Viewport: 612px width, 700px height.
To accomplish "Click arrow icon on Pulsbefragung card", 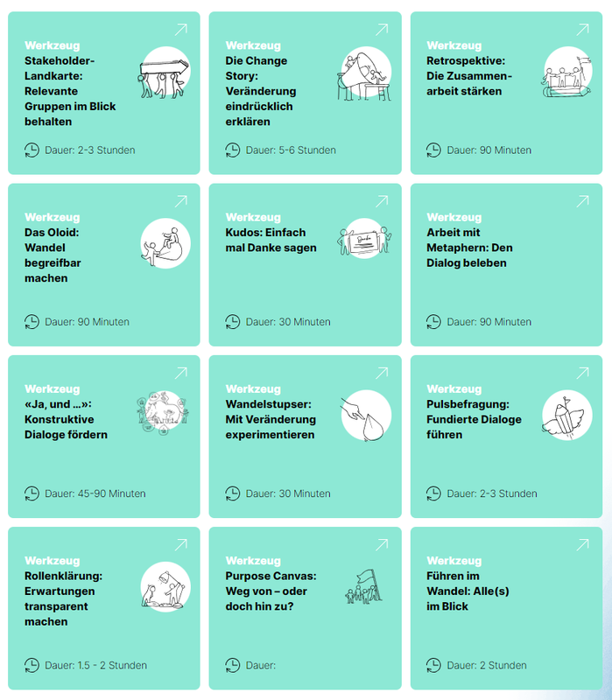I will (583, 373).
